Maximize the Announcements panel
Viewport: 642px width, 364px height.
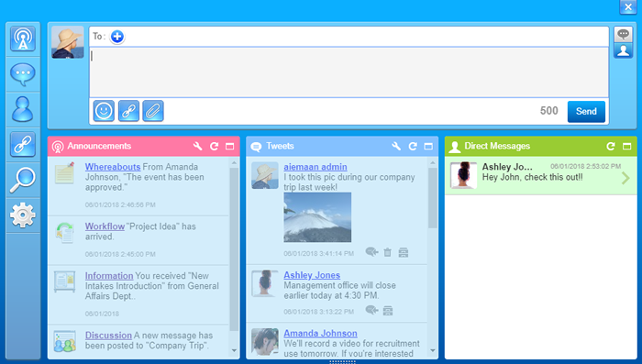point(229,146)
